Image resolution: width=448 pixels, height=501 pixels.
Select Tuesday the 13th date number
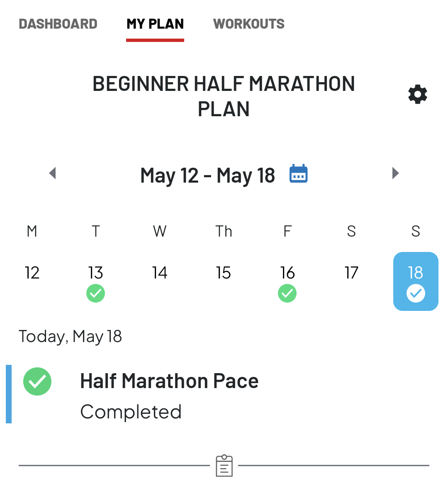coord(96,273)
